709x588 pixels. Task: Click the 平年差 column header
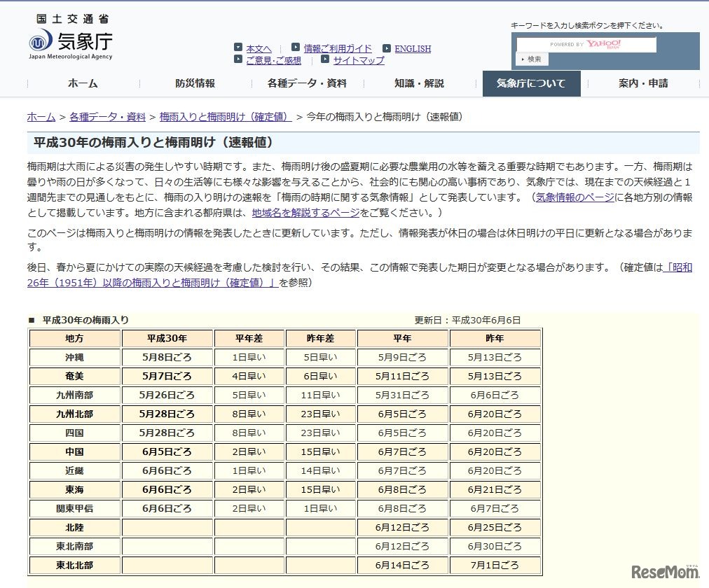coord(249,338)
